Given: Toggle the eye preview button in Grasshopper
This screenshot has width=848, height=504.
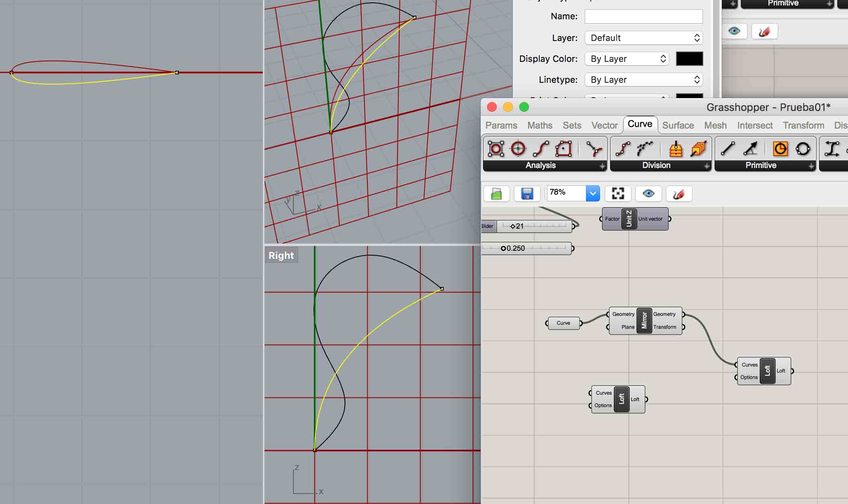Looking at the screenshot, I should pyautogui.click(x=648, y=194).
